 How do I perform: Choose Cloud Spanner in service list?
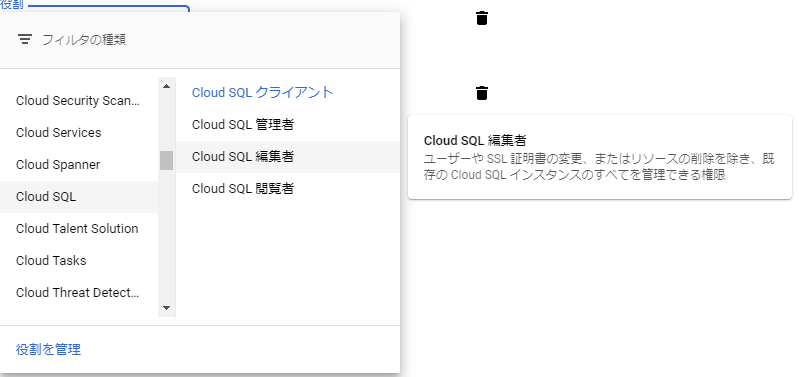point(79,165)
